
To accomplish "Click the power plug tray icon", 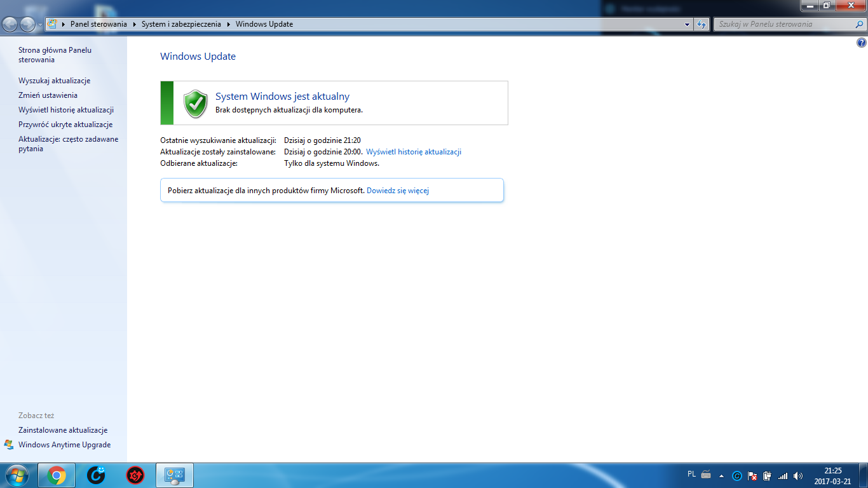I will 768,476.
